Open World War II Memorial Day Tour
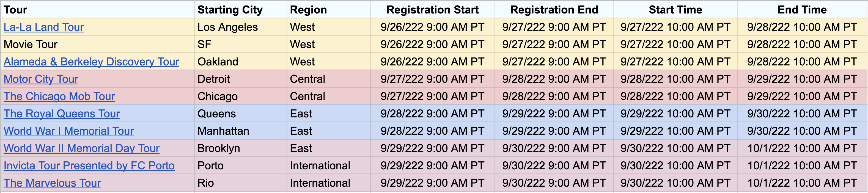This screenshot has height=193, width=868. point(81,148)
